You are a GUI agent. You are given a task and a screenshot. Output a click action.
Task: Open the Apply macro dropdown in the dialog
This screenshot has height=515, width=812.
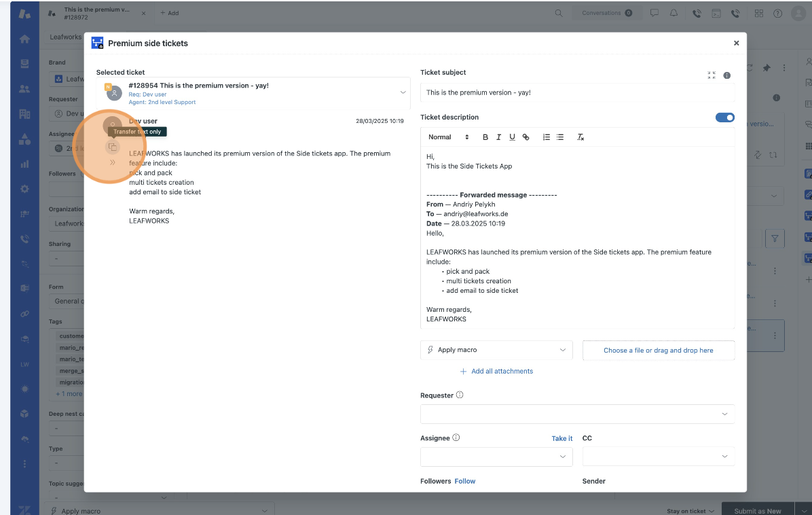496,351
